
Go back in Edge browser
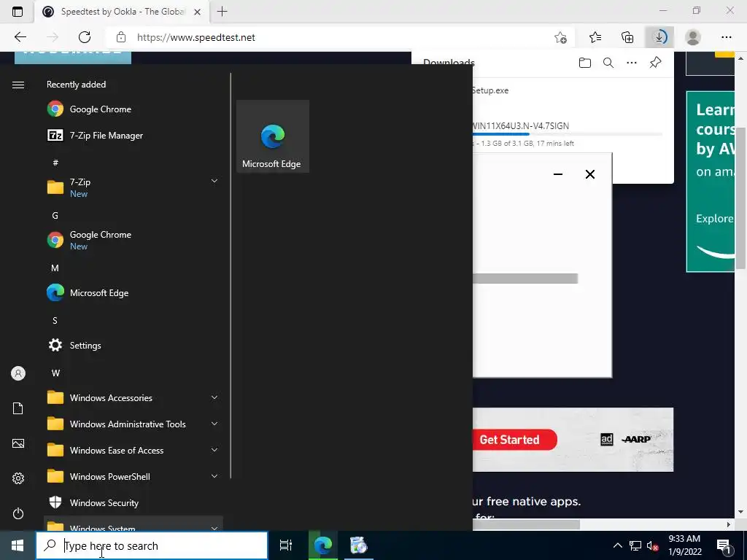(20, 37)
